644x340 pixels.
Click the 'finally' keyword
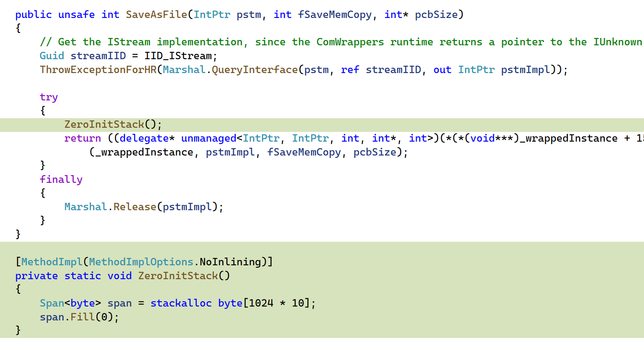pos(61,180)
